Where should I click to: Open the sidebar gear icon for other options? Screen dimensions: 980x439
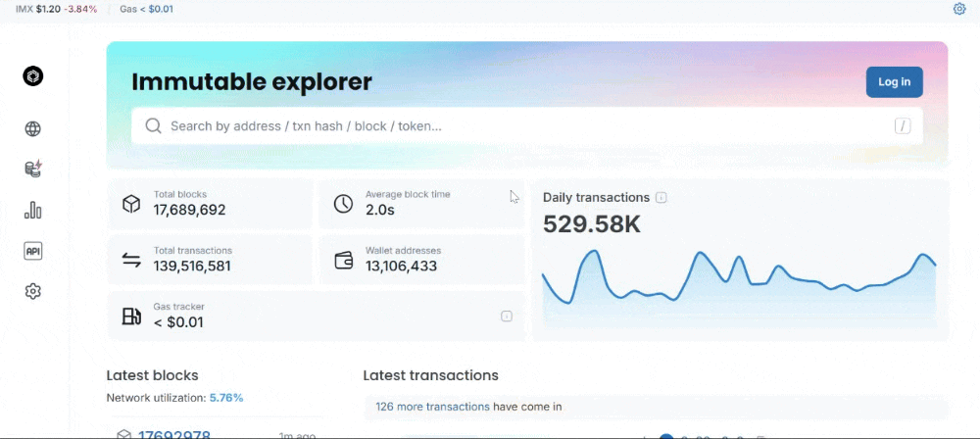pos(32,291)
